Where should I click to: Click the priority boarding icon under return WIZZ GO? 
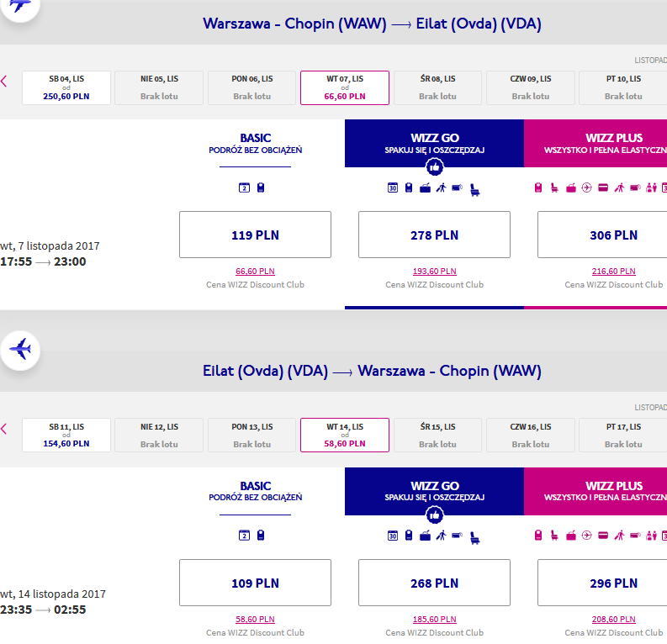(x=441, y=536)
